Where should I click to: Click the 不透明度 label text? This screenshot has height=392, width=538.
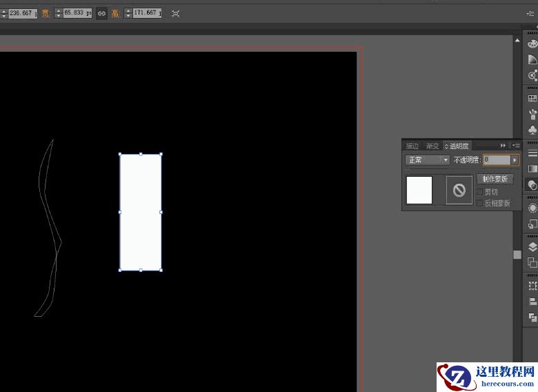(x=467, y=160)
